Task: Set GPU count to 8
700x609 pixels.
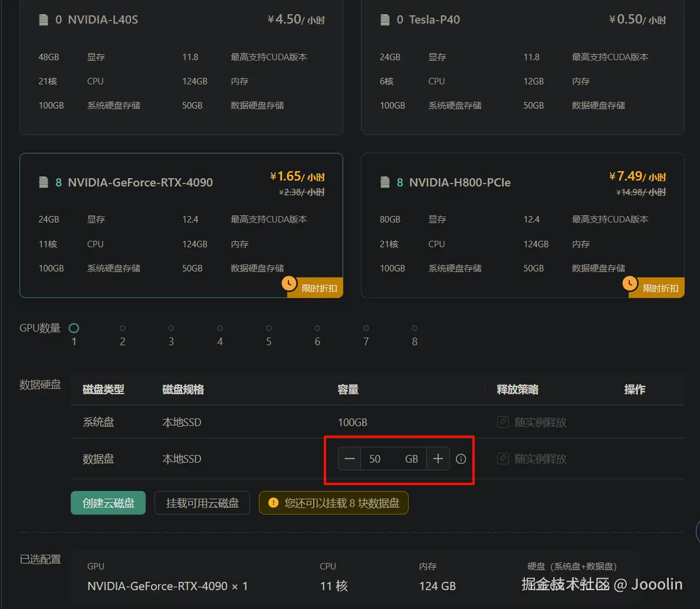Action: click(415, 329)
